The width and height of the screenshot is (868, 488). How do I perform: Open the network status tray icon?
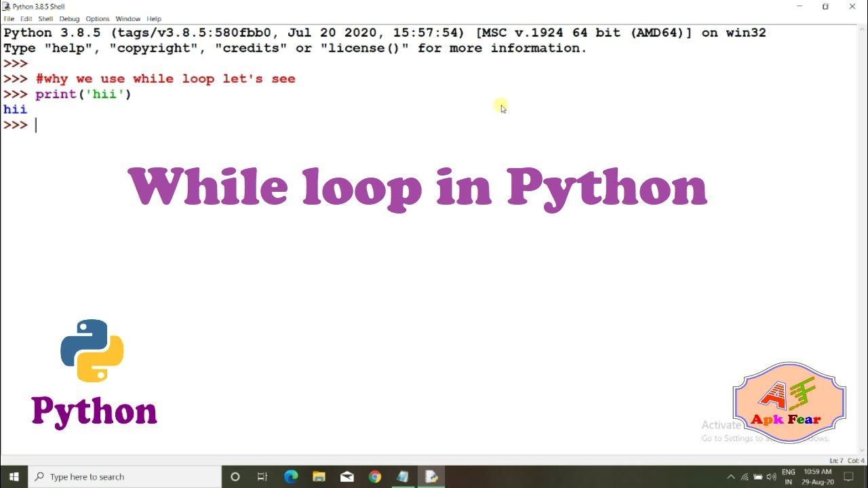point(745,476)
